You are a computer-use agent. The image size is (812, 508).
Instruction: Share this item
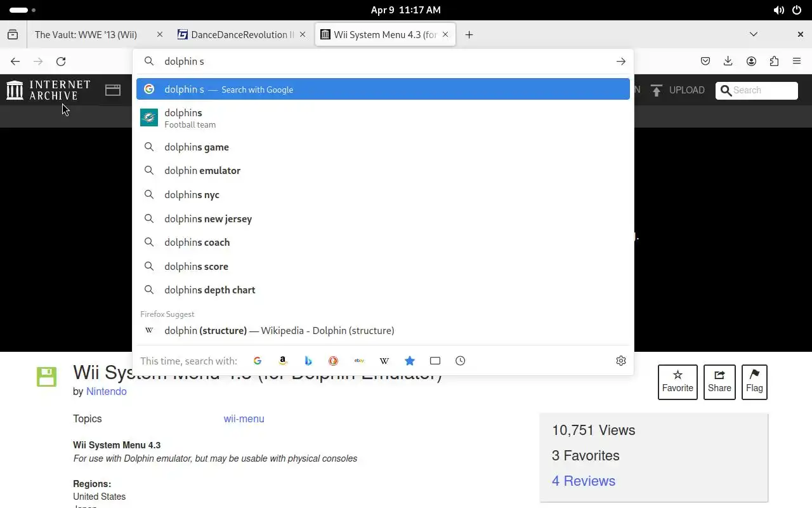click(719, 382)
